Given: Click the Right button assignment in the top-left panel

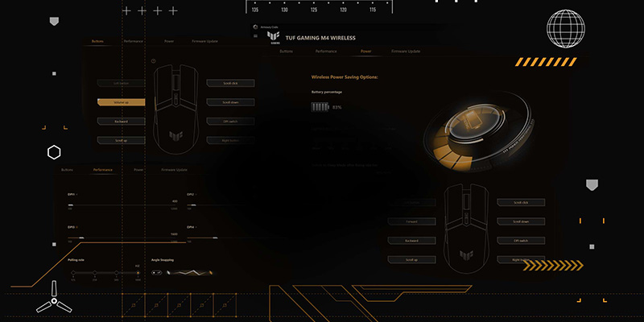Looking at the screenshot, I should 230,140.
